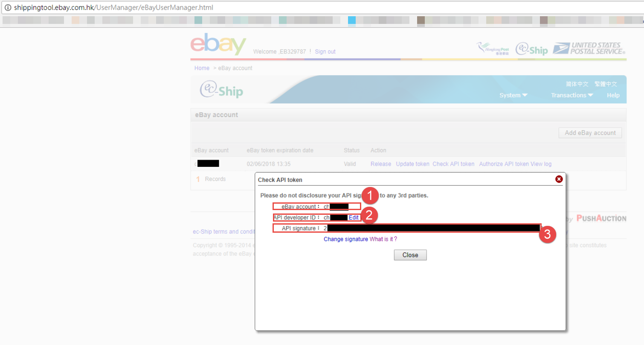Click the ec-Ship logo in header
This screenshot has width=644, height=345.
(x=531, y=49)
